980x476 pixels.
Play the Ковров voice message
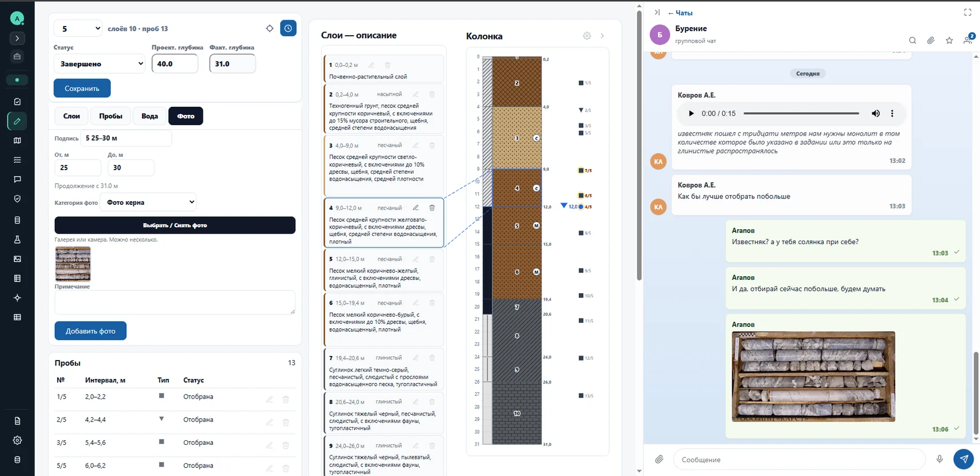coord(691,114)
